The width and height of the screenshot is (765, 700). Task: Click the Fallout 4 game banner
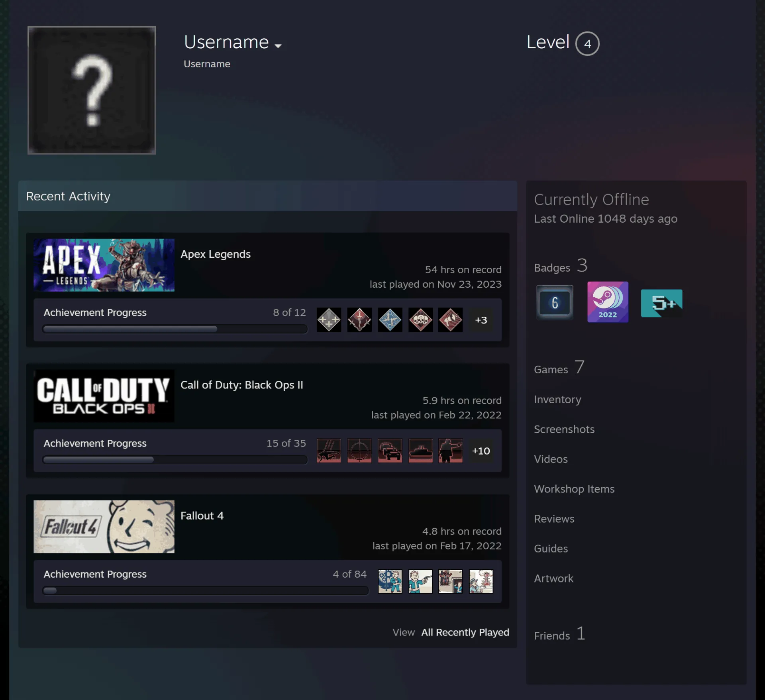[104, 526]
